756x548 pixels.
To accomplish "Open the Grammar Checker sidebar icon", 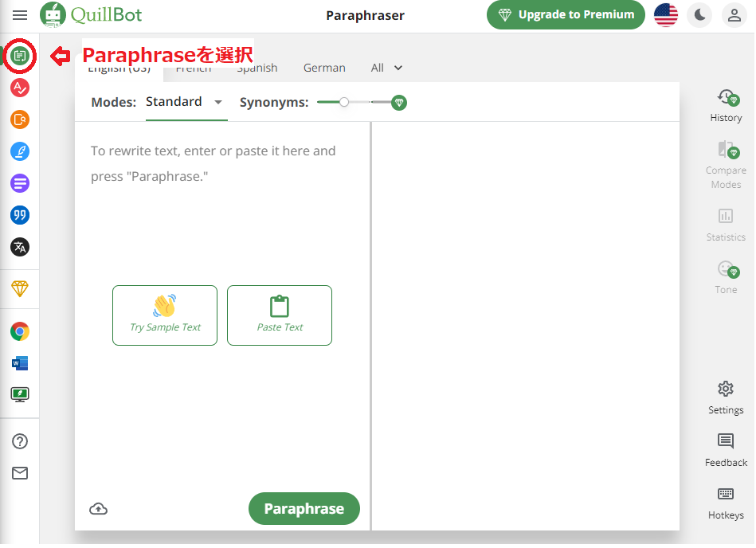I will (x=20, y=88).
